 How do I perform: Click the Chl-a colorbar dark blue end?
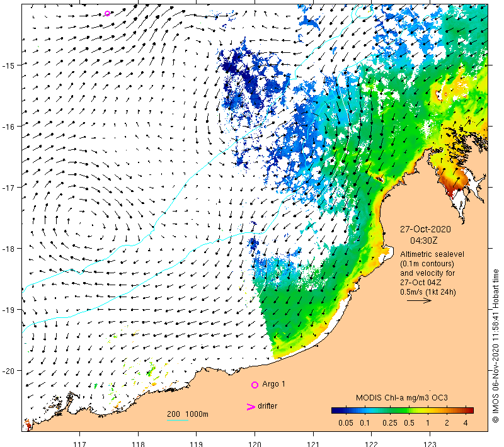point(335,410)
